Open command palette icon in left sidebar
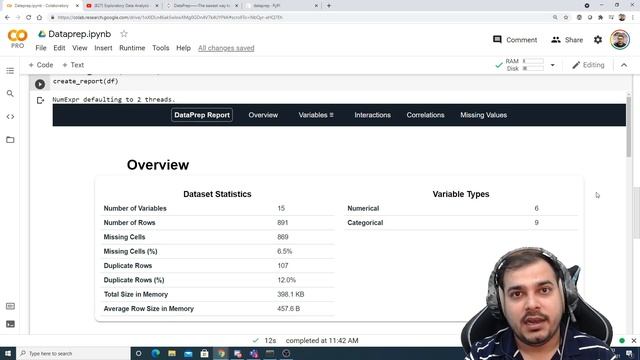The height and width of the screenshot is (360, 640). pos(10,306)
